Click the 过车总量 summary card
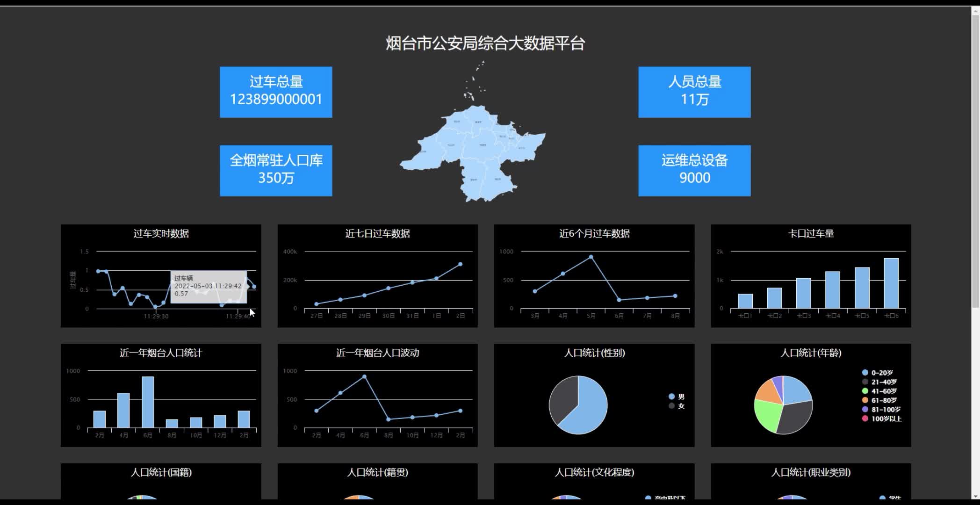Image resolution: width=980 pixels, height=505 pixels. point(276,92)
